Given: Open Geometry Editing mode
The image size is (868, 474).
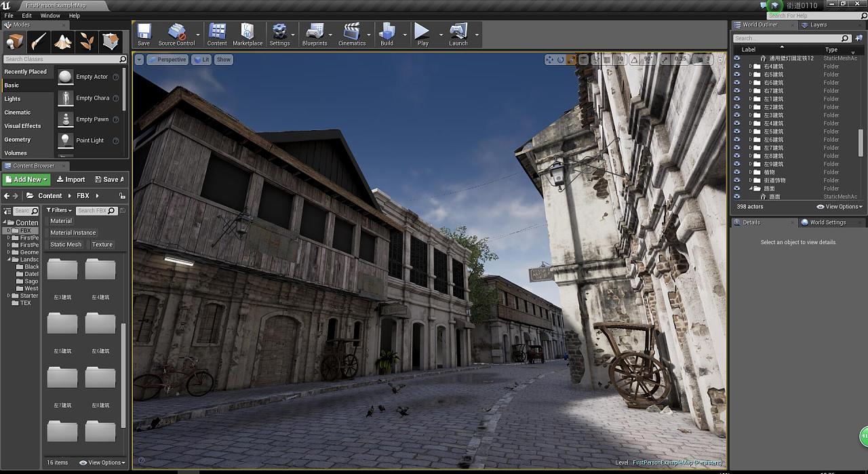Looking at the screenshot, I should [111, 42].
